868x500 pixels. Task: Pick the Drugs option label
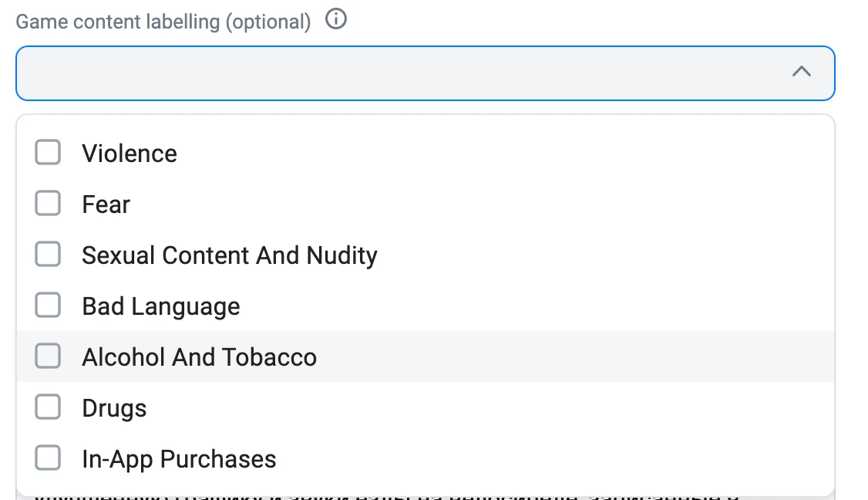click(x=114, y=409)
